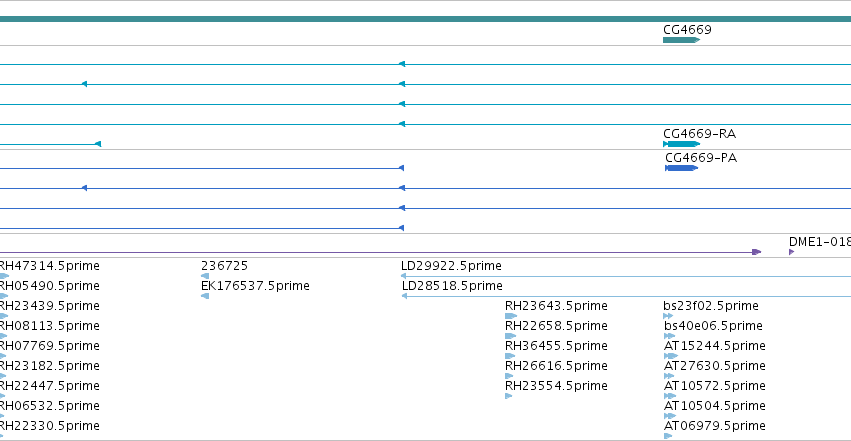Click the CG4669-PA label
851x441 pixels.
coord(701,158)
